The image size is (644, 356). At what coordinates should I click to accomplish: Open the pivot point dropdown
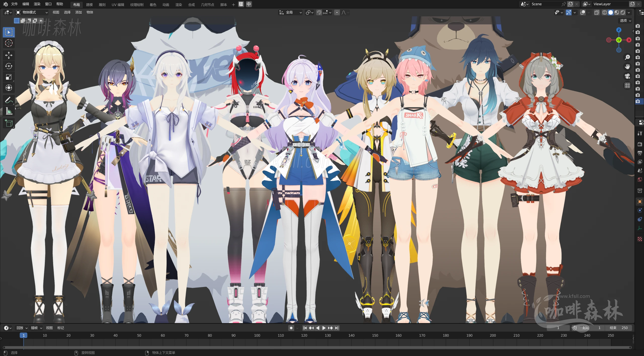coord(309,12)
